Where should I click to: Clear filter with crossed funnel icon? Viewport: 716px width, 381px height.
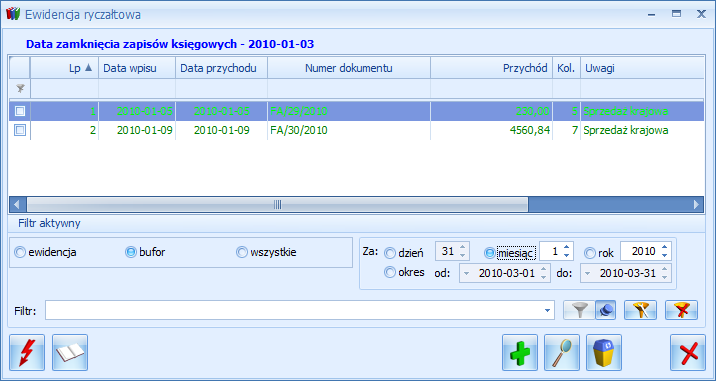(x=681, y=310)
